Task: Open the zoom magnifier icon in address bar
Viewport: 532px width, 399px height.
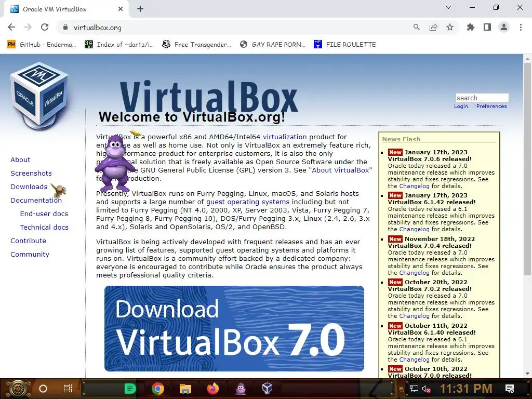Action: [416, 27]
